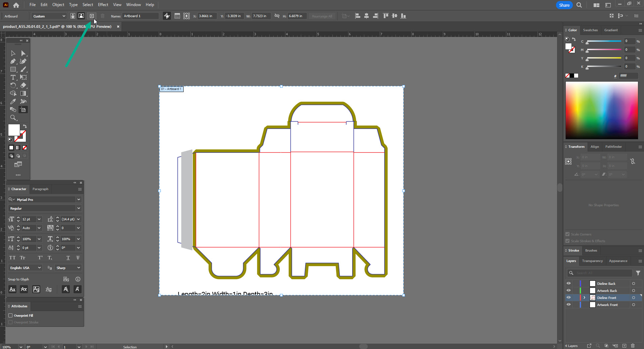The height and width of the screenshot is (349, 644).
Task: Switch to the Appearance tab
Action: click(x=618, y=261)
